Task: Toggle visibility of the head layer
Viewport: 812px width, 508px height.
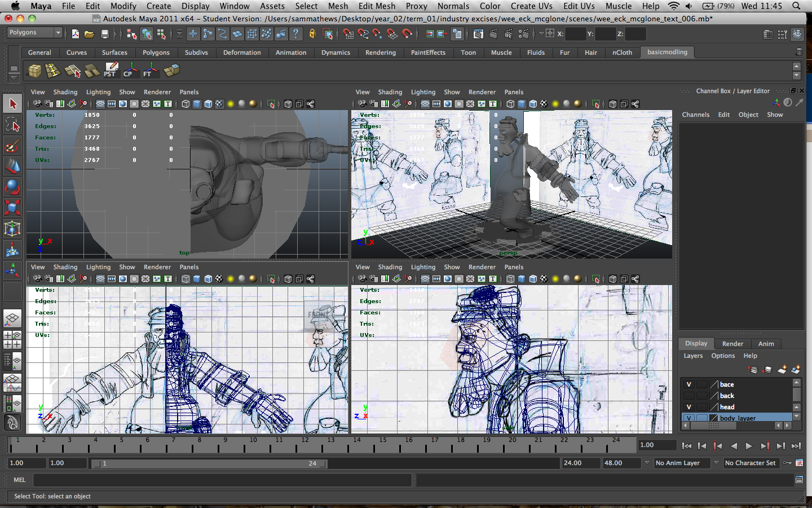Action: (689, 407)
